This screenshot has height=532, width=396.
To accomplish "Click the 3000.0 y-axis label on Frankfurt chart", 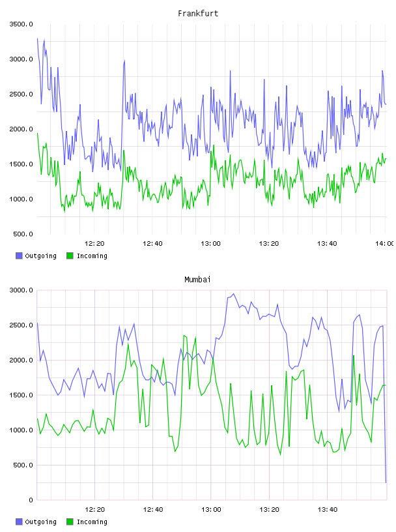I will coord(21,59).
